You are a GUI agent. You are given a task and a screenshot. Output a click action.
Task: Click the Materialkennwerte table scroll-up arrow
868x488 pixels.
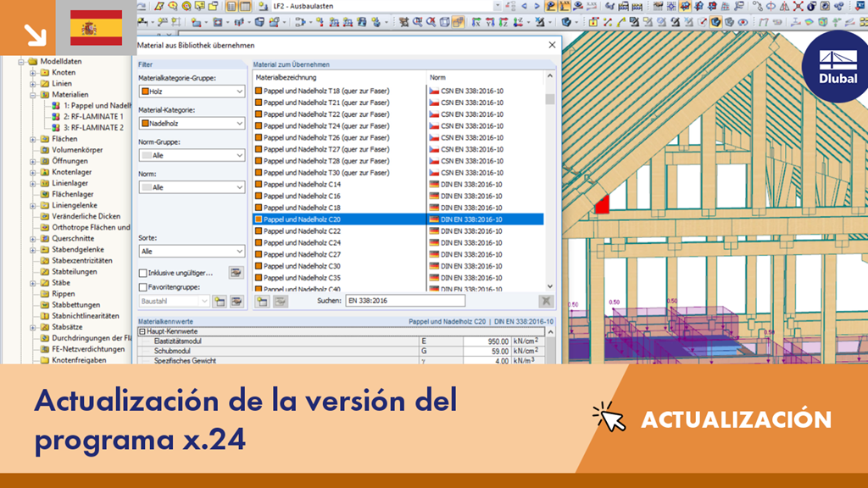click(x=550, y=332)
